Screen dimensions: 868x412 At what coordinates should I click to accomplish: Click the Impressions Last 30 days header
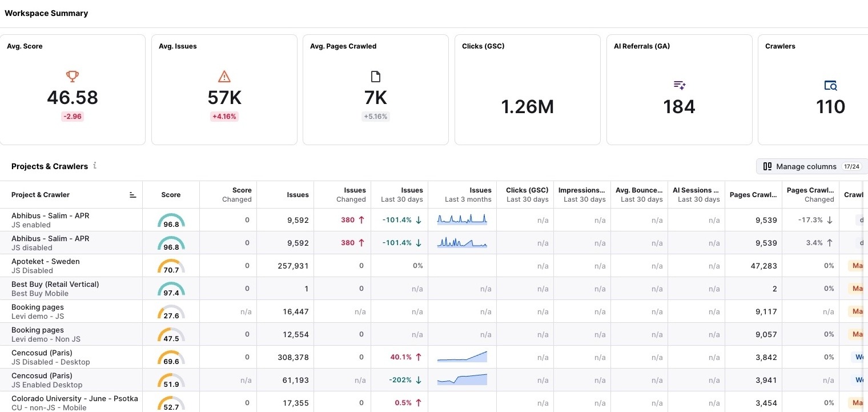coord(582,195)
